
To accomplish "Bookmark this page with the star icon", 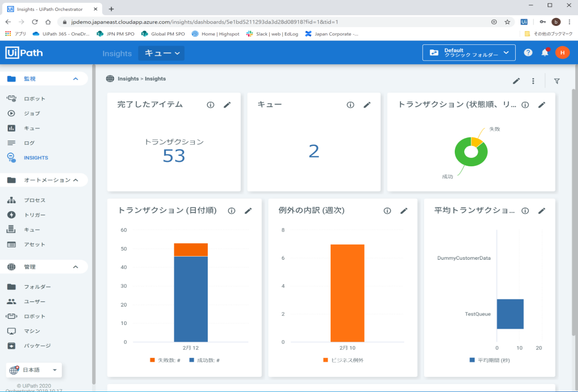I will [x=508, y=22].
